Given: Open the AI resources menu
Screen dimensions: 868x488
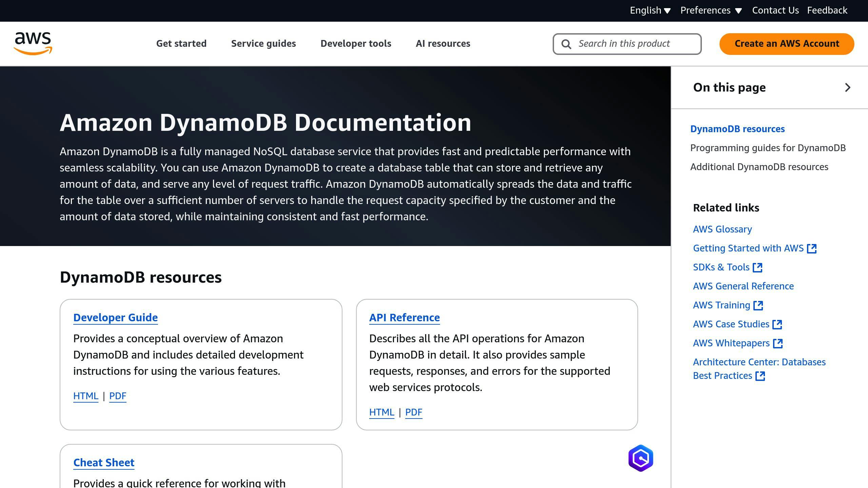Looking at the screenshot, I should coord(443,43).
